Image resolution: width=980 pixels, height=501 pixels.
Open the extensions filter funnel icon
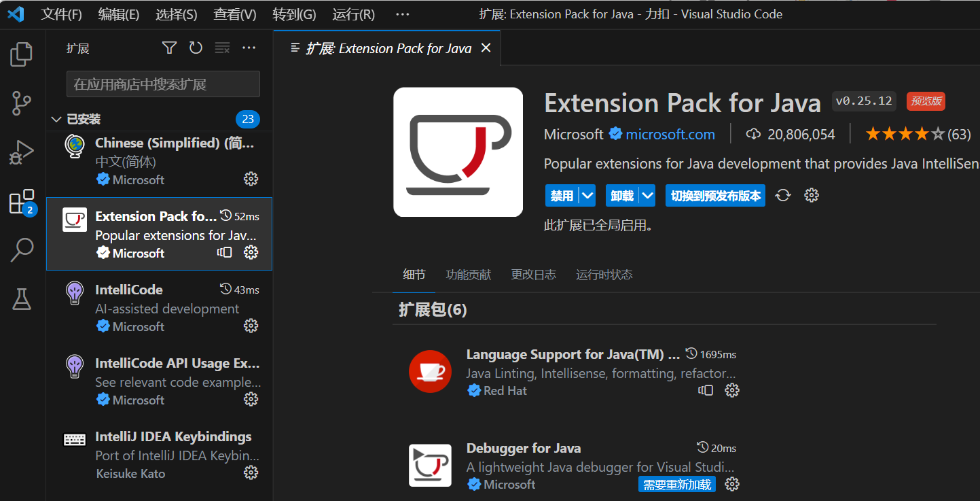(x=168, y=48)
